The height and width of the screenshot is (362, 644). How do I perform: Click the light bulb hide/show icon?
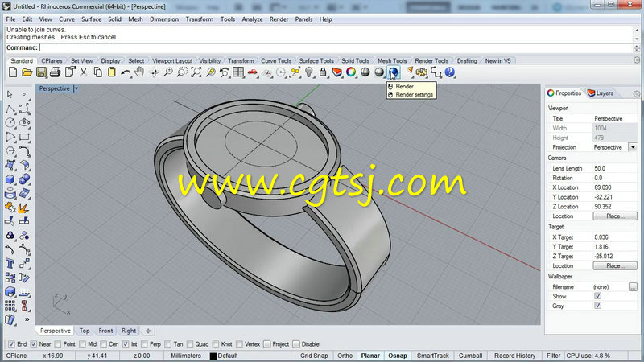(x=309, y=72)
